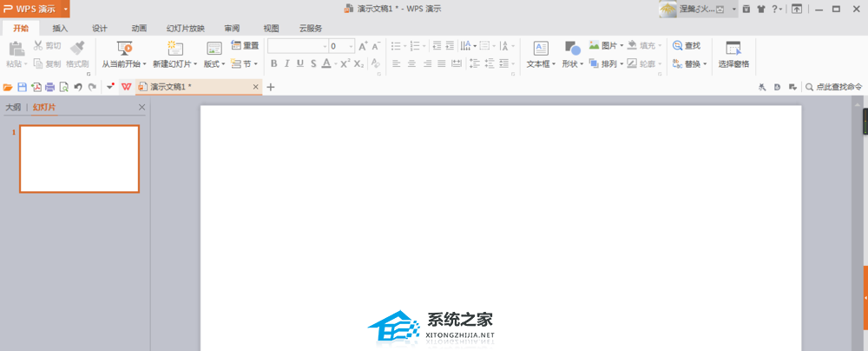Screen dimensions: 868x351
Task: Switch to the Outline (大纲) pane tab
Action: point(13,107)
